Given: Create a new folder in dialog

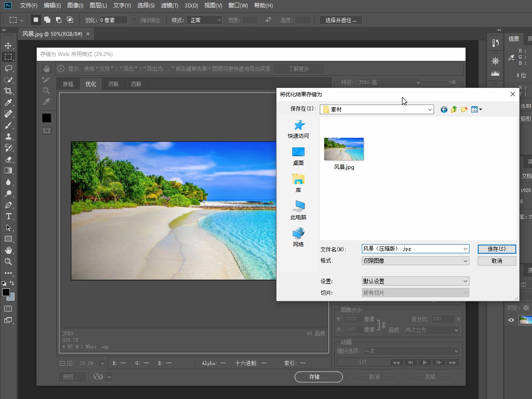Looking at the screenshot, I should 464,109.
